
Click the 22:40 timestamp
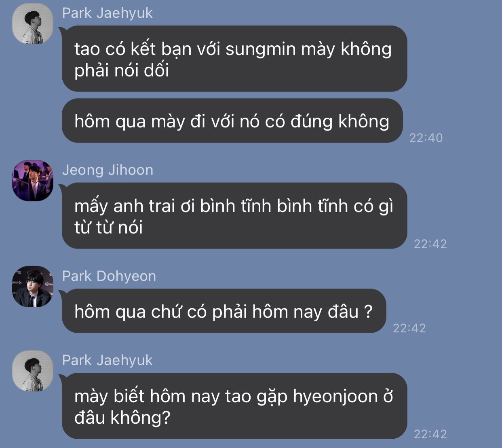[x=426, y=138]
